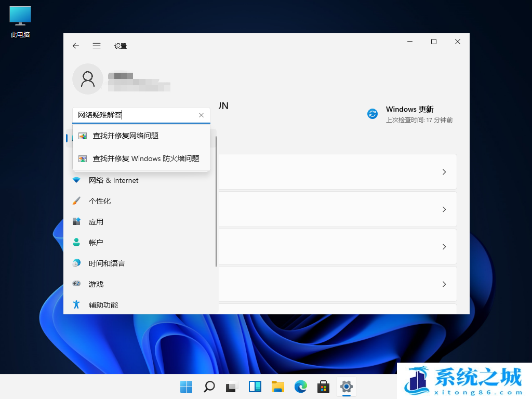Select 查找并修复网络问题 search result
Viewport: 532px width, 399px height.
(x=125, y=136)
